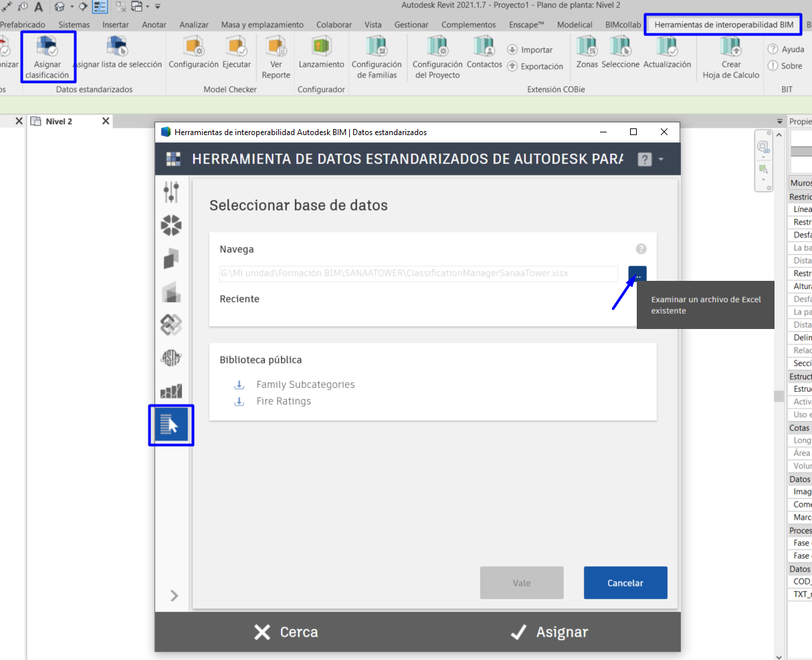
Task: Click the COBie Importar button
Action: click(x=530, y=49)
